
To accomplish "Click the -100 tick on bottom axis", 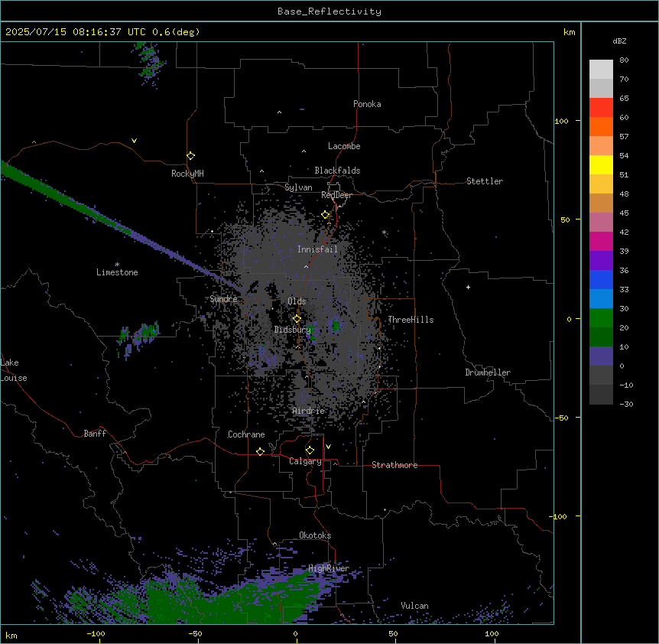I will click(x=96, y=633).
